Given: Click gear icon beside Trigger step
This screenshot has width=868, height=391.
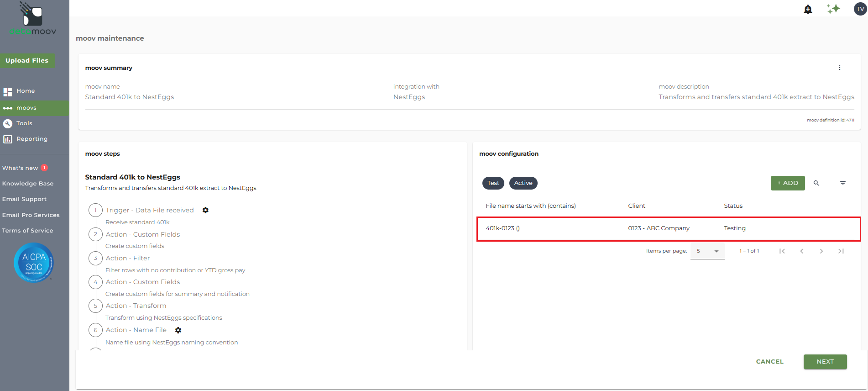Looking at the screenshot, I should [x=205, y=210].
